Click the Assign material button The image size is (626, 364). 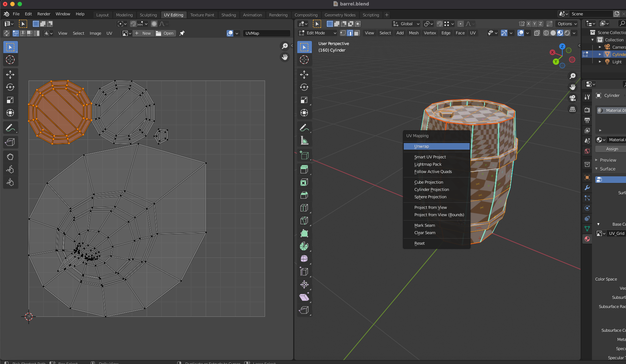[612, 149]
